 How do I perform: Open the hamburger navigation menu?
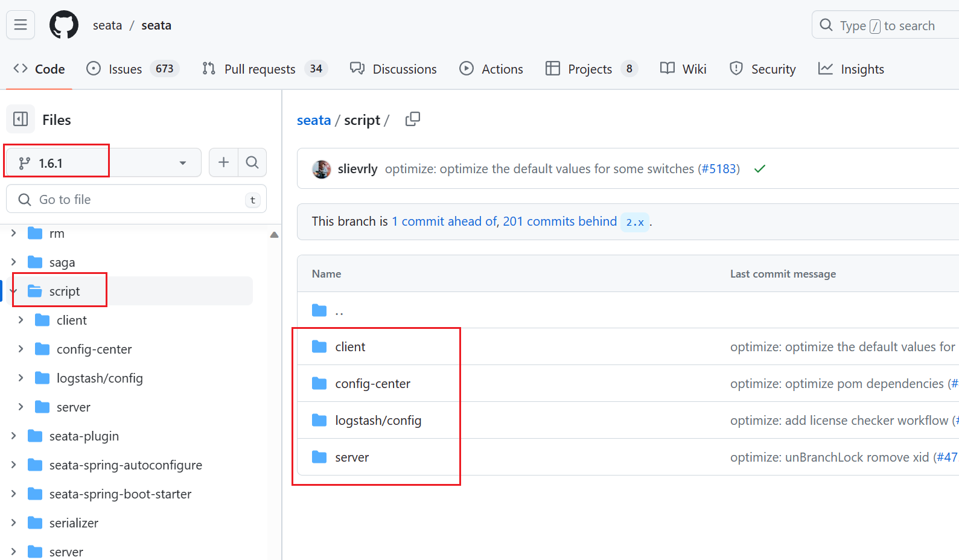(21, 25)
